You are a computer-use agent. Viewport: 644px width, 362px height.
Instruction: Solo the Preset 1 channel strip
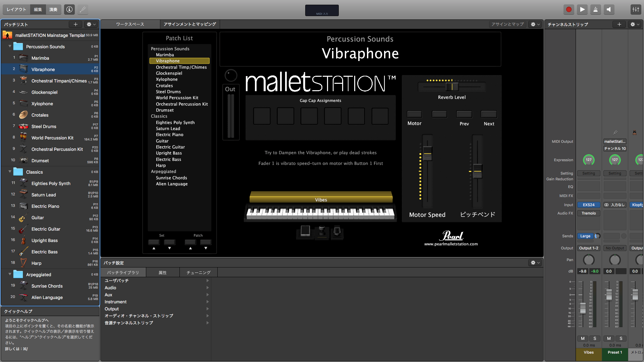pos(621,339)
